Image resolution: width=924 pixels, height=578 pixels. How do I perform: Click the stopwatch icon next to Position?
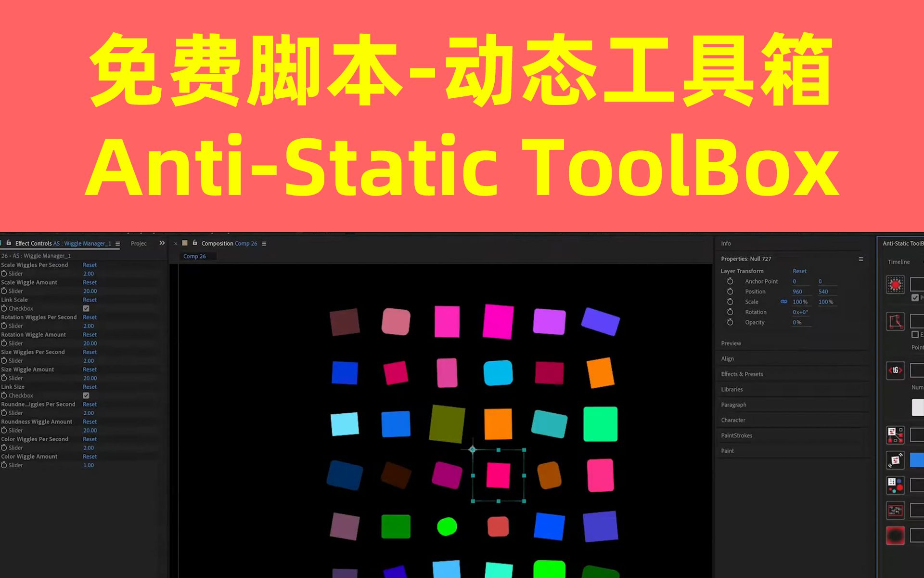click(731, 291)
